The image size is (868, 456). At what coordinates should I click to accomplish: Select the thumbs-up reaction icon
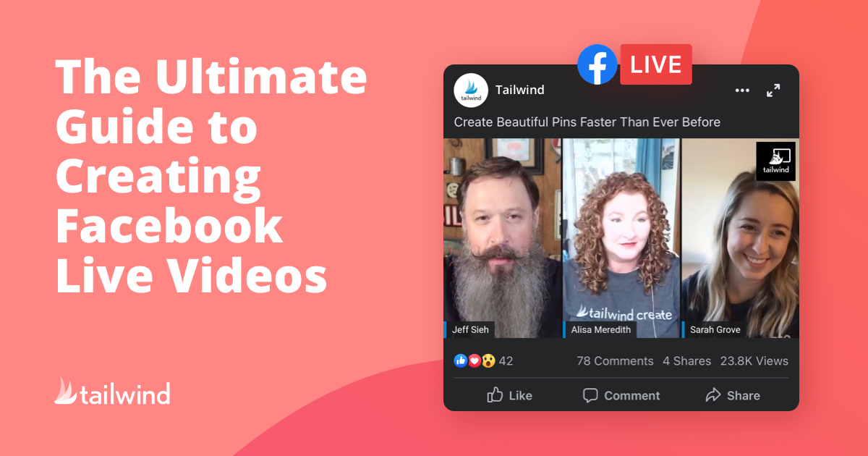click(460, 360)
